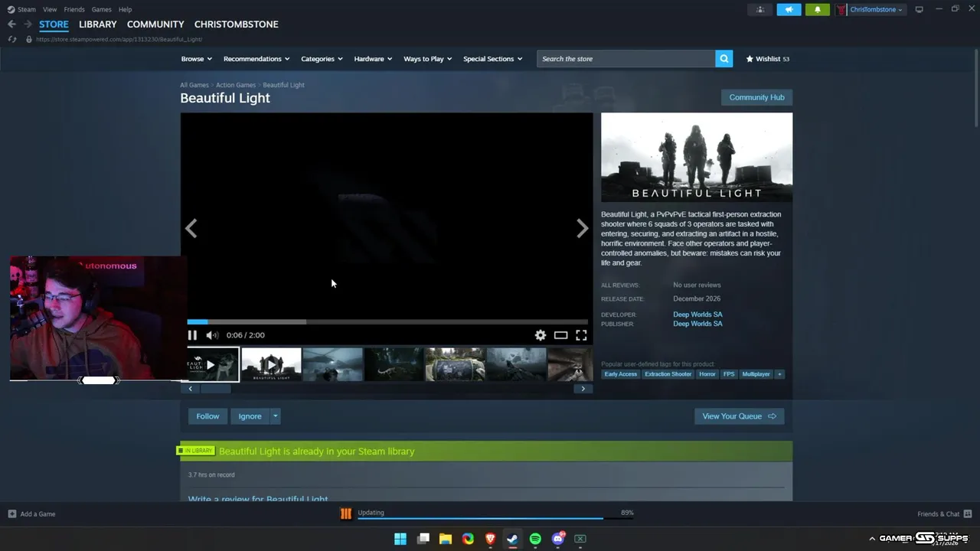Follow the game Beautiful Light
This screenshot has width=980, height=551.
tap(207, 416)
